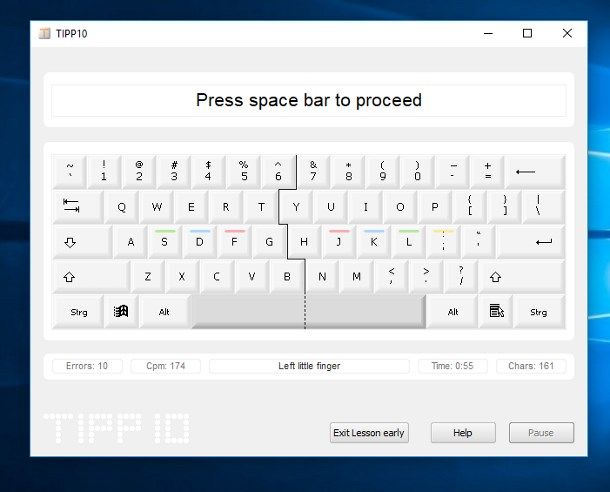Click the R key
The image size is (610, 492).
click(x=226, y=207)
